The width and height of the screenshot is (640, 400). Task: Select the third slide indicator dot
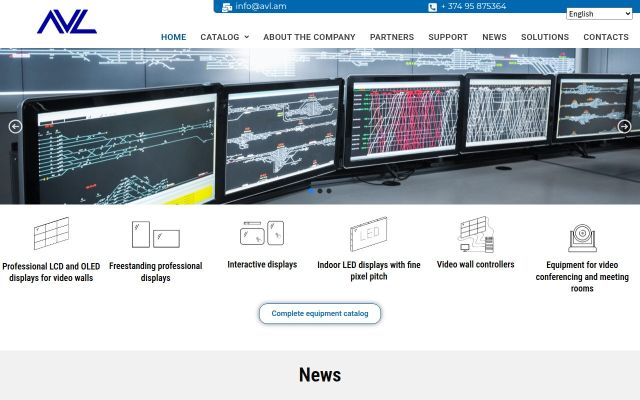(329, 191)
